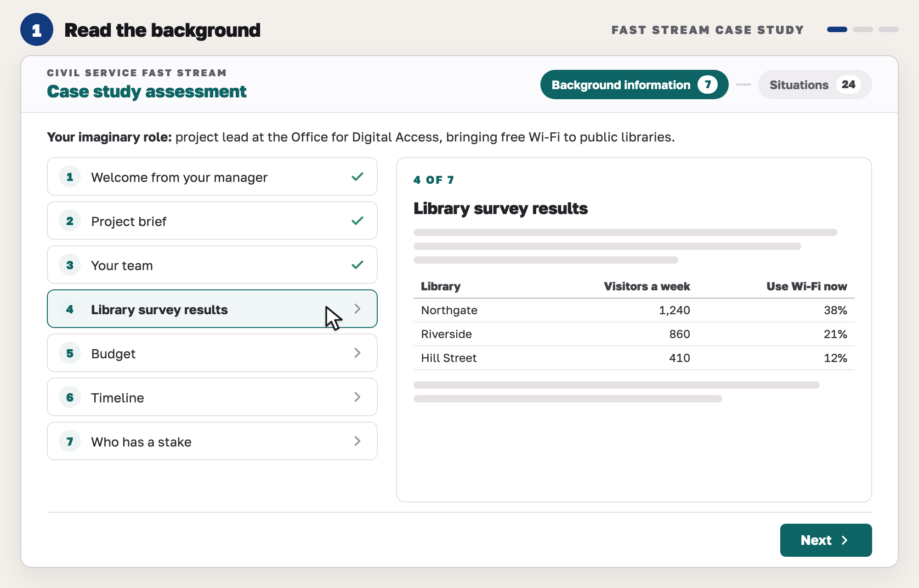This screenshot has height=588, width=919.
Task: Click the first blue progress indicator segment
Action: 837,29
